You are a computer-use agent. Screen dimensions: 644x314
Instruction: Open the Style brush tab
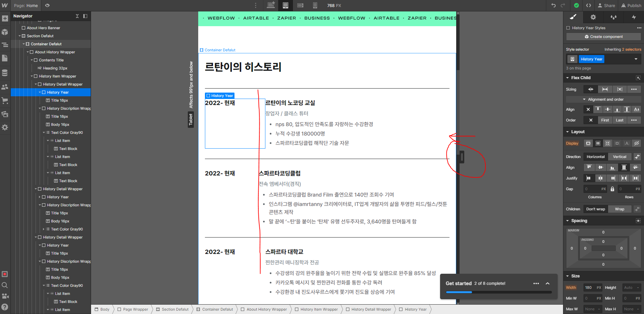(573, 17)
